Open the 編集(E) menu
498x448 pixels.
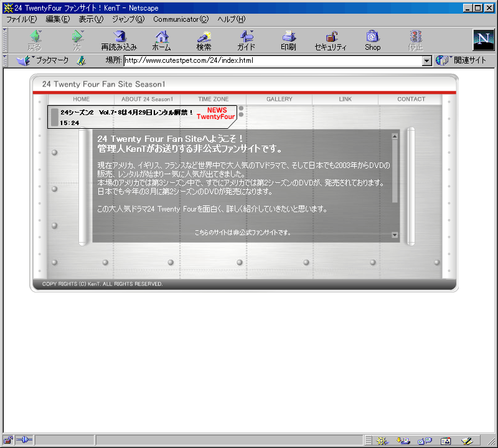click(58, 19)
